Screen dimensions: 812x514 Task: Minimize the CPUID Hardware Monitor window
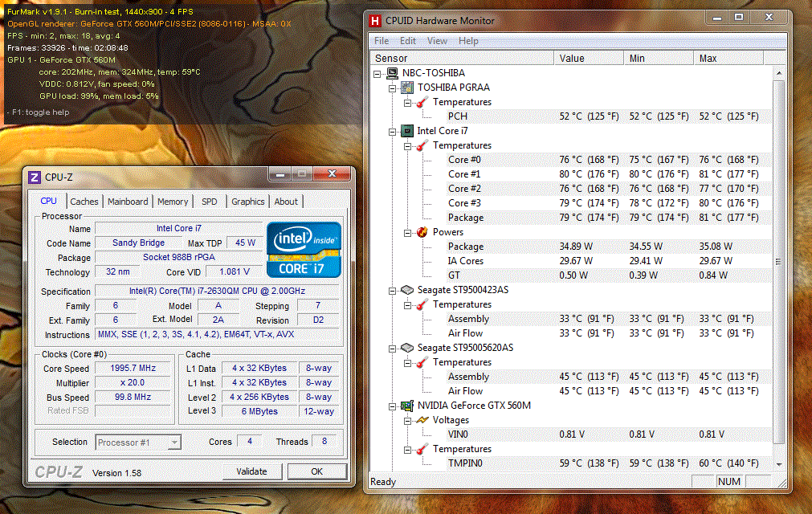(x=717, y=18)
